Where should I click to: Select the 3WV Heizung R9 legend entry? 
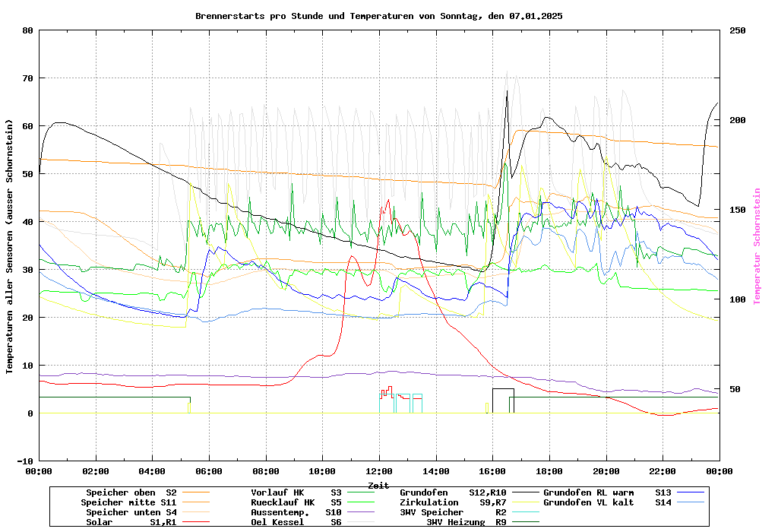(x=466, y=522)
